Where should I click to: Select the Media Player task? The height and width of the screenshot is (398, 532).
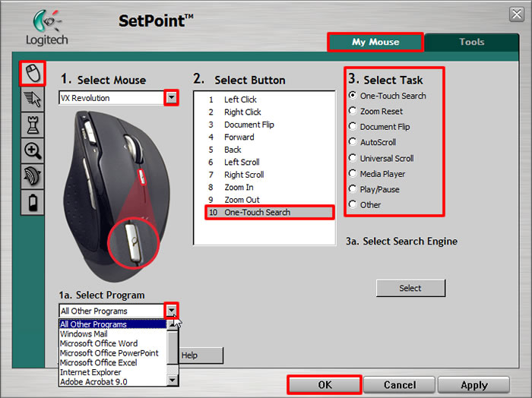[x=353, y=174]
